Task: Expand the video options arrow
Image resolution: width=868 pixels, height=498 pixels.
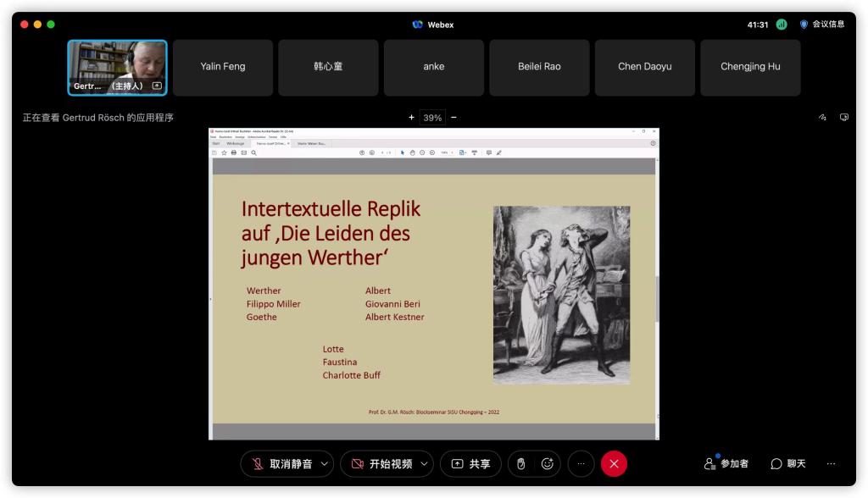Action: 423,464
